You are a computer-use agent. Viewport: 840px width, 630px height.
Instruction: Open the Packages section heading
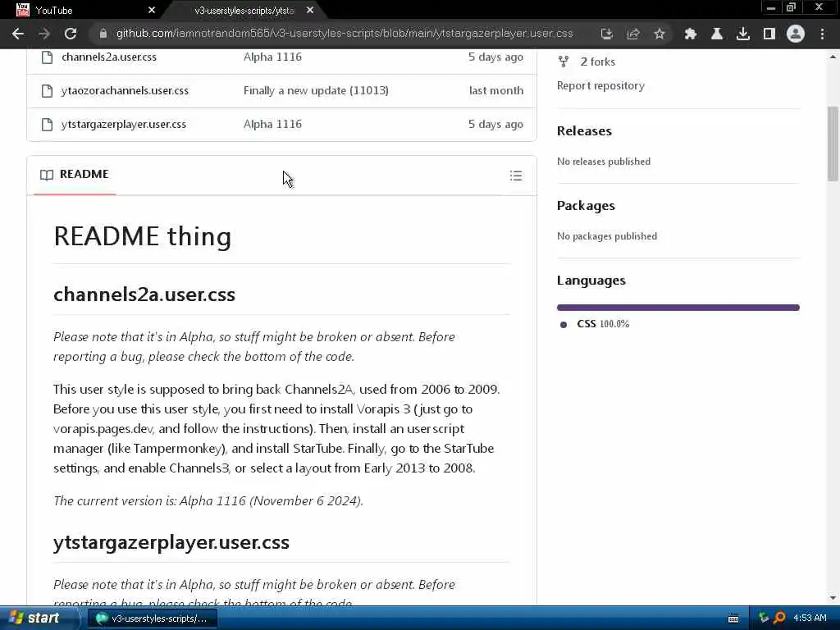(x=586, y=206)
